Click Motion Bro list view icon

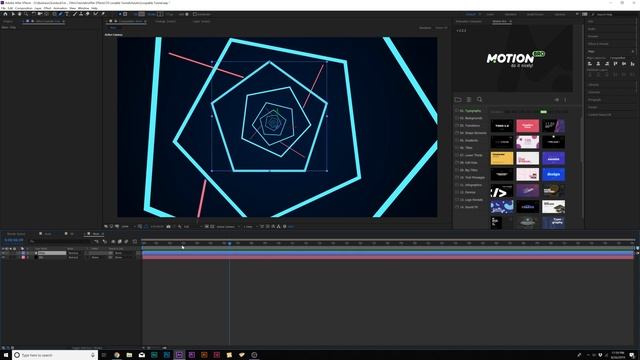pos(469,100)
